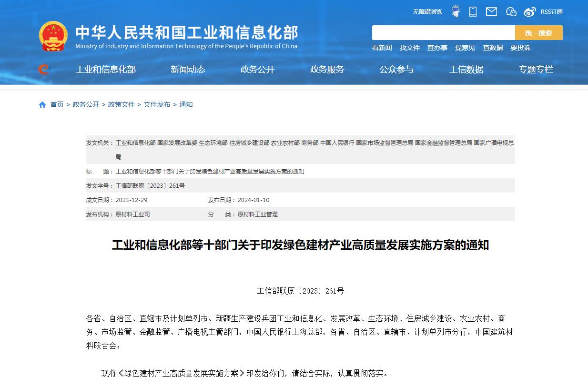The height and width of the screenshot is (388, 588).
Task: Click the breadcrumb home icon
Action: [x=42, y=104]
